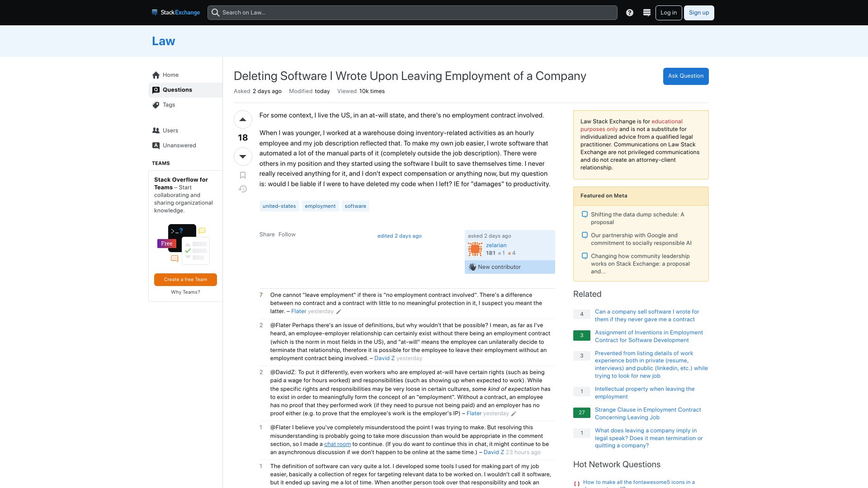Screen dimensions: 868x488
Task: Click the Ask Question button
Action: [x=686, y=76]
